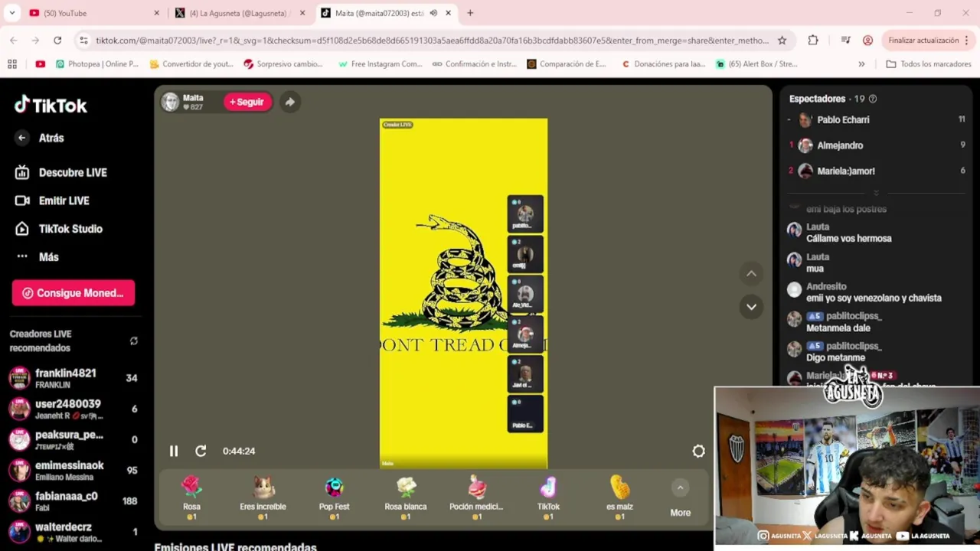This screenshot has width=980, height=551.
Task: Open media control button in toolbar
Action: pos(845,41)
